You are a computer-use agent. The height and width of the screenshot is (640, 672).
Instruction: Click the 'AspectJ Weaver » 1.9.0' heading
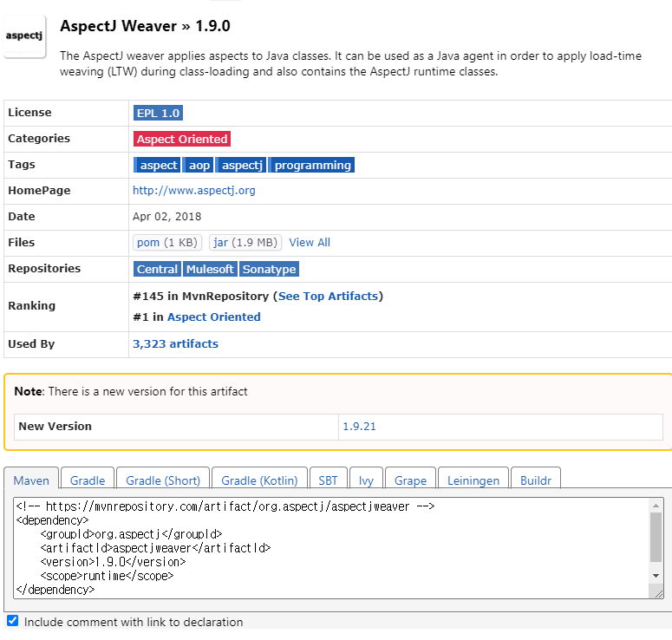point(145,26)
